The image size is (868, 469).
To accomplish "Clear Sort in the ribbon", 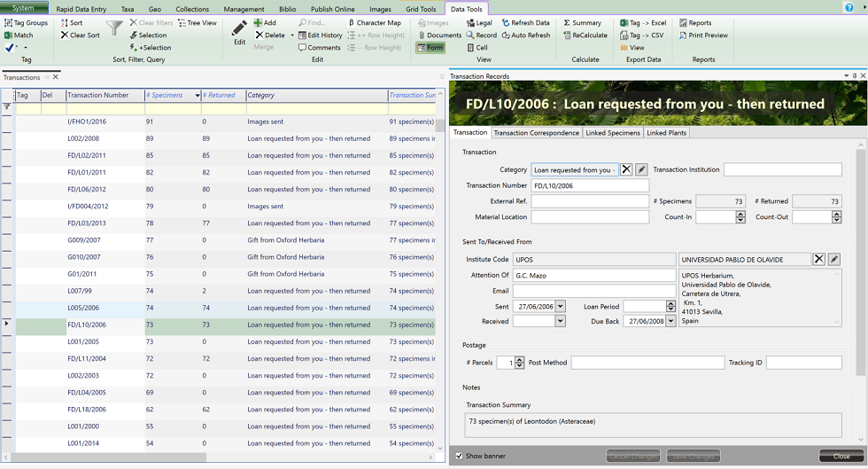I will [x=81, y=35].
